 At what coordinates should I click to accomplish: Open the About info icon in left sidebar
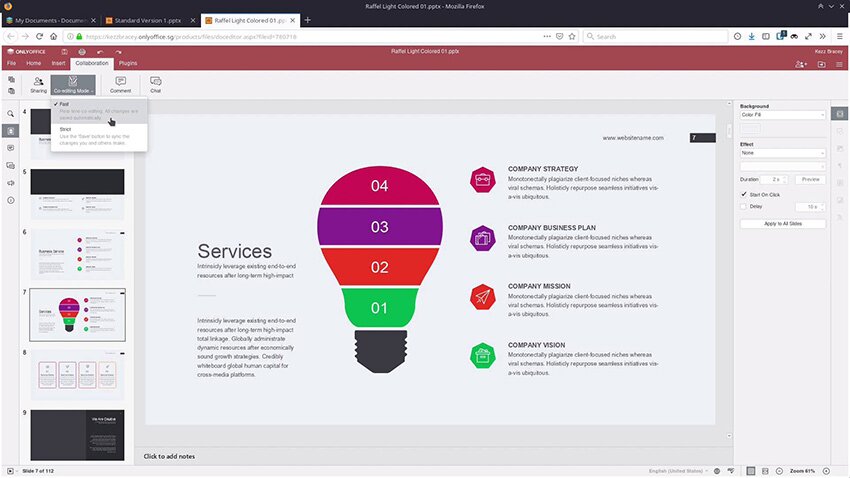pyautogui.click(x=11, y=200)
